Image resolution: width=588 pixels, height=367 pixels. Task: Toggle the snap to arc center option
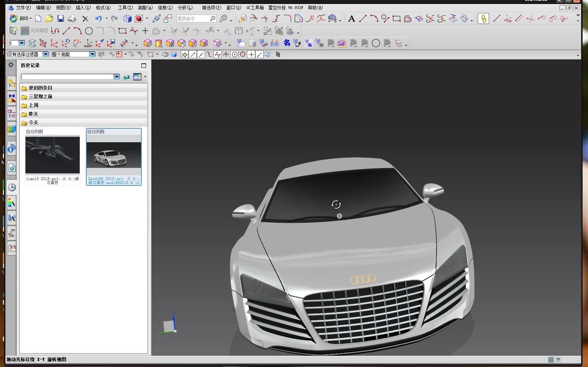tap(235, 54)
